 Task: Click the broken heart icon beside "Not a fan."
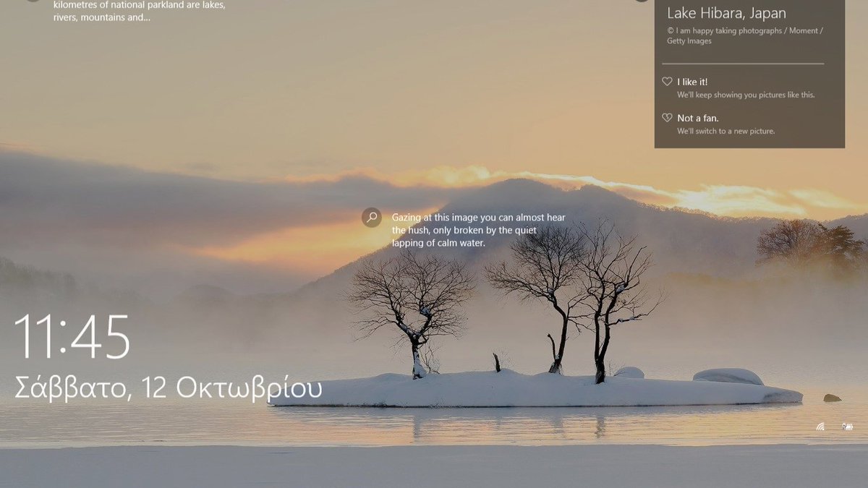(x=667, y=117)
